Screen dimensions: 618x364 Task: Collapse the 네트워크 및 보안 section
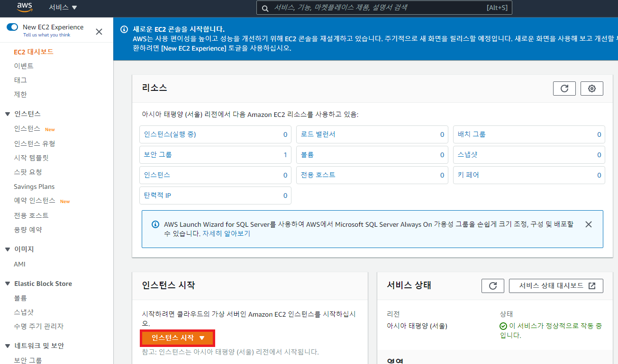pyautogui.click(x=7, y=346)
